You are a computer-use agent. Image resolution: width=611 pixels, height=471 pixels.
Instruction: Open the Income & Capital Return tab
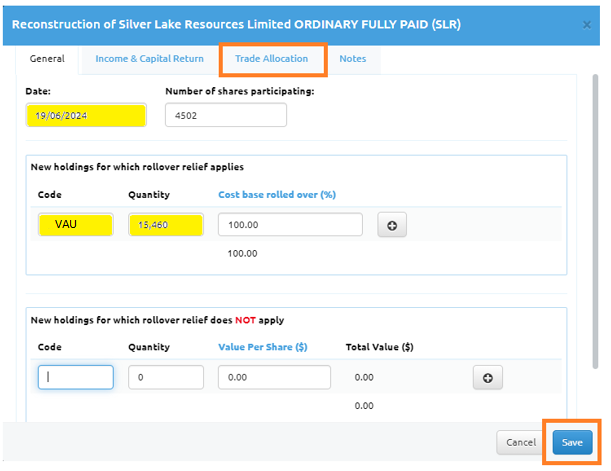(x=149, y=59)
